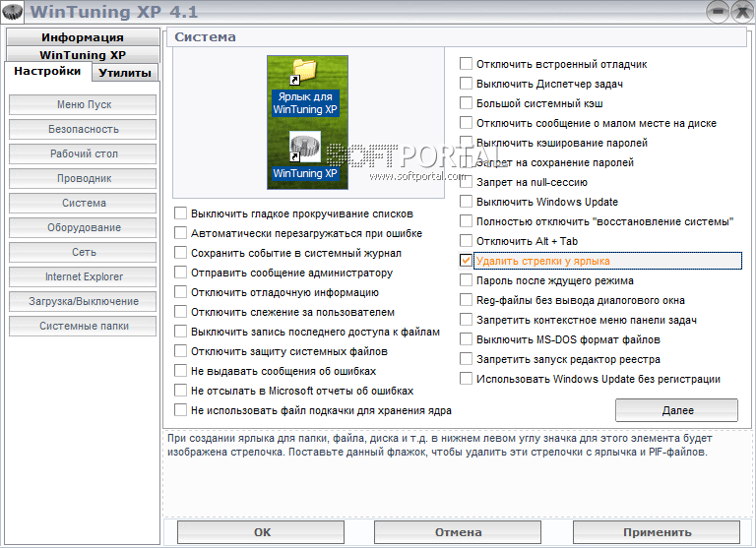Close the WinTuning XP window

(x=742, y=12)
